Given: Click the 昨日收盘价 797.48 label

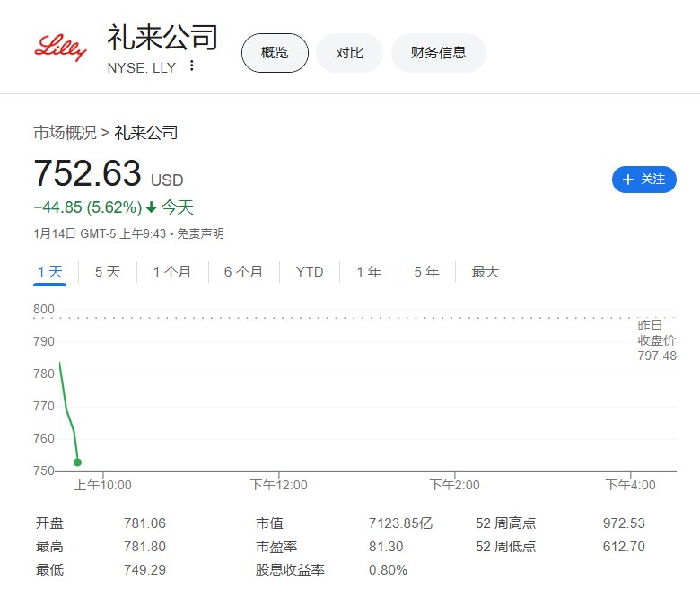Looking at the screenshot, I should click(657, 340).
